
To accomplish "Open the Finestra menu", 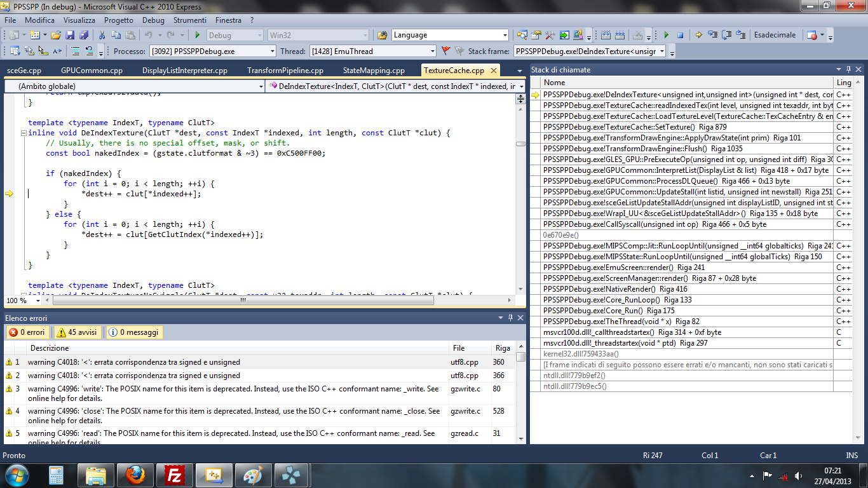I will 229,20.
